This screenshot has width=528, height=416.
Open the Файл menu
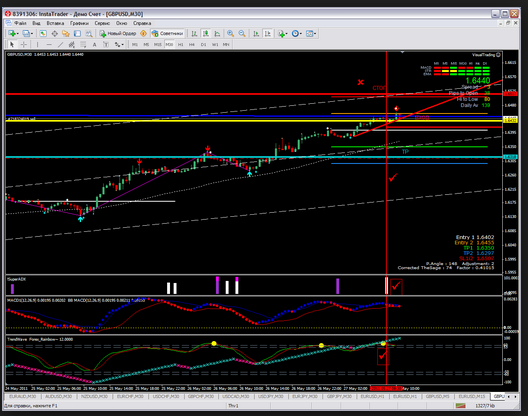20,23
